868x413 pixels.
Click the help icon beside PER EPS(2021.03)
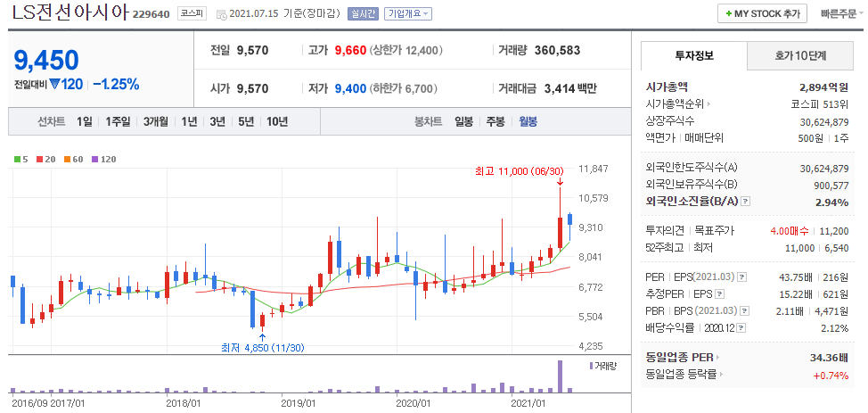coord(741,277)
